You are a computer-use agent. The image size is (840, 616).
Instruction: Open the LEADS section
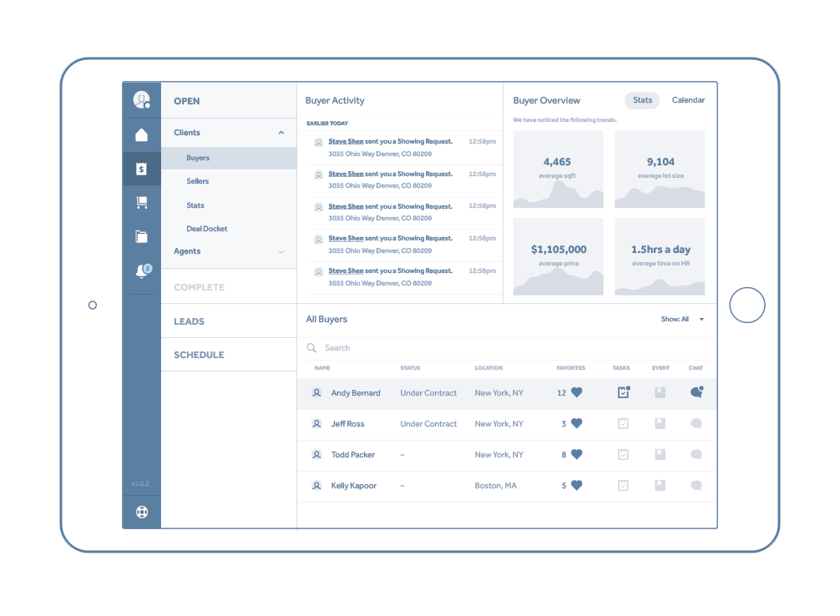pyautogui.click(x=190, y=321)
